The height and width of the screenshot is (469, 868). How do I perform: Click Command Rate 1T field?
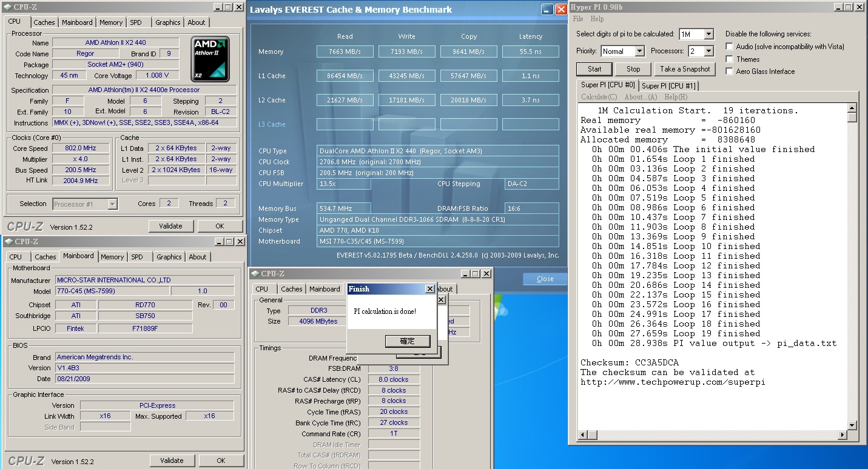[x=394, y=434]
